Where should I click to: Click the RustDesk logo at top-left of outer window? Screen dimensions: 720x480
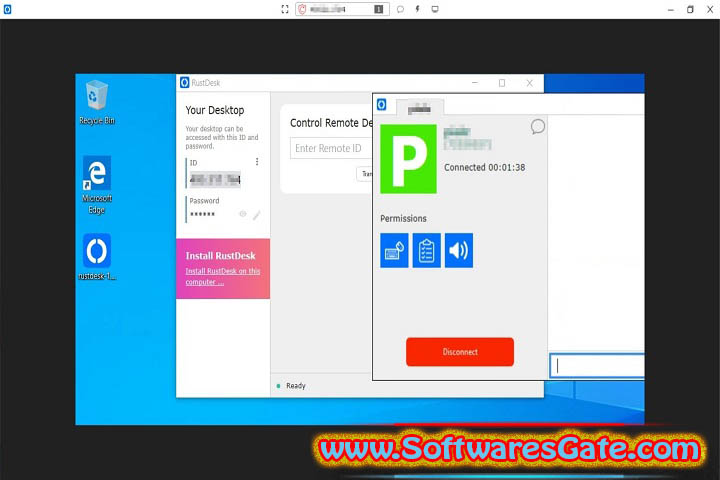tap(7, 9)
